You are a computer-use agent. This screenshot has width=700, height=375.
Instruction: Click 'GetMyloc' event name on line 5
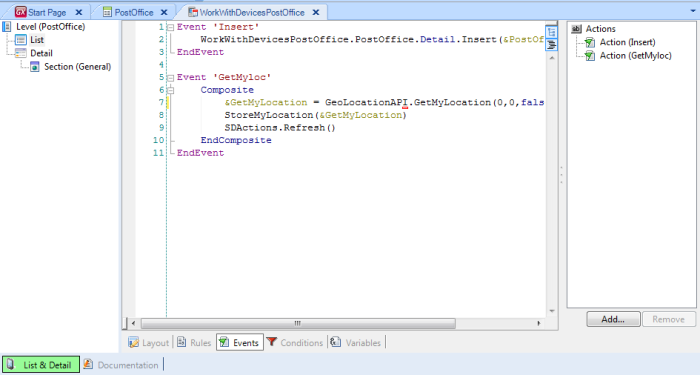(x=242, y=77)
